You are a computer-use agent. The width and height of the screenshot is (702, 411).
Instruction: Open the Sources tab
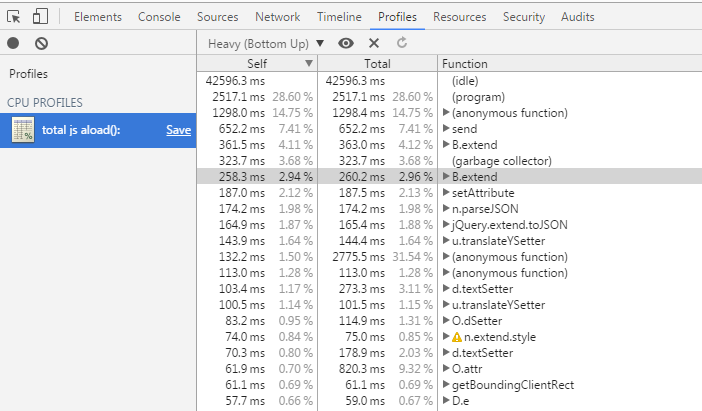(218, 17)
